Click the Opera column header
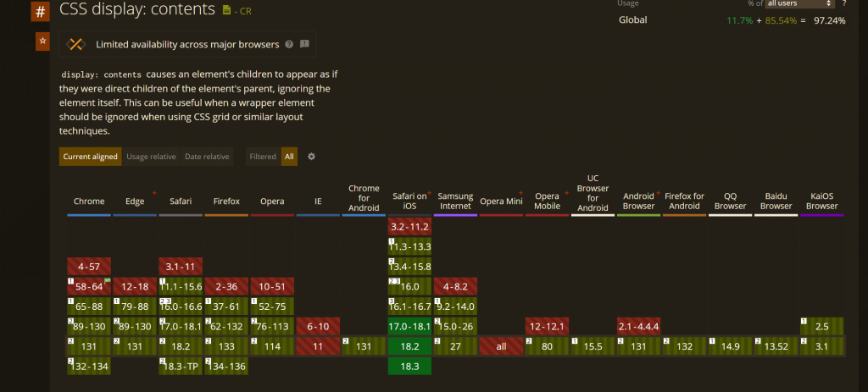868x392 pixels. (x=272, y=202)
